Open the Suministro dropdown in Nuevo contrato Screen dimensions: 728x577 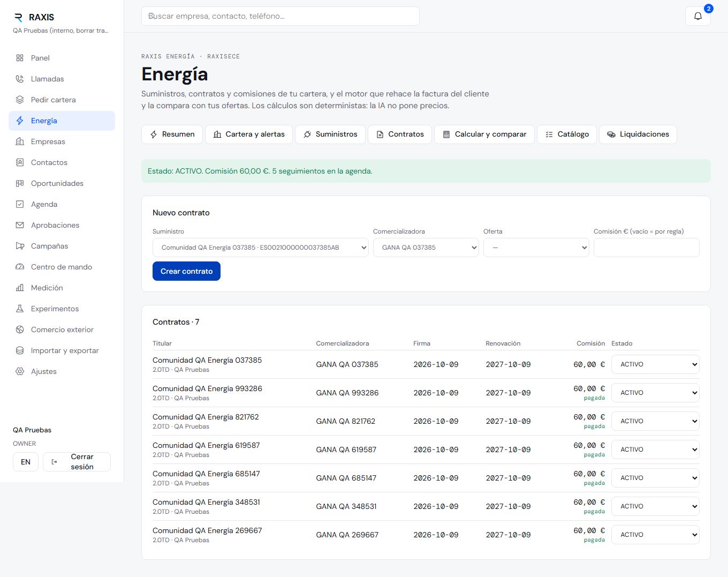pyautogui.click(x=261, y=248)
